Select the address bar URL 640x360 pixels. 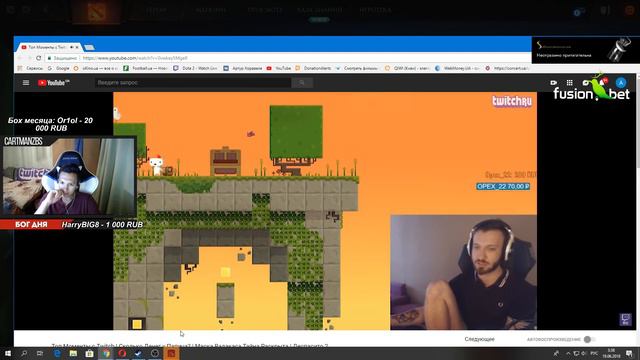pos(135,58)
